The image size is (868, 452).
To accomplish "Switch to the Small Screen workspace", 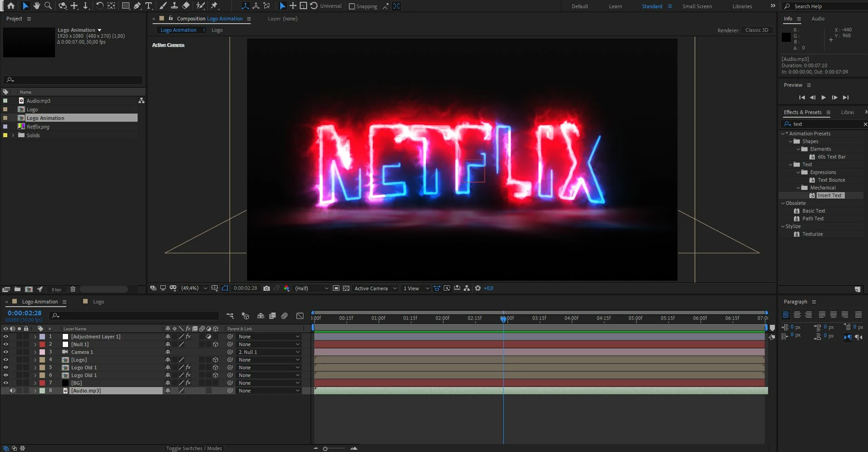I will [697, 6].
